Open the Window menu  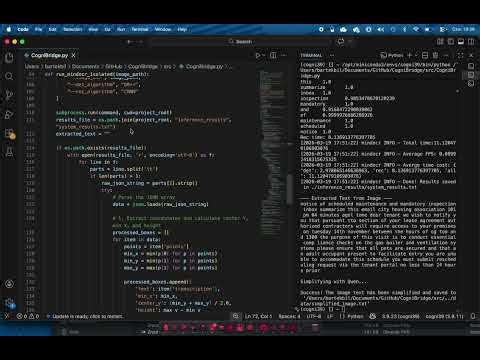pyautogui.click(x=163, y=29)
